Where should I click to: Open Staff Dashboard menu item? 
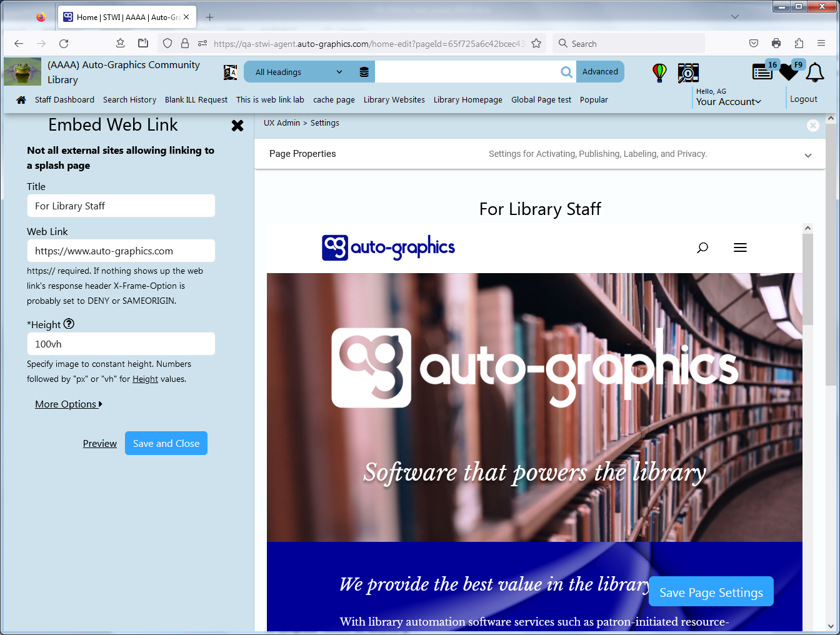(64, 100)
